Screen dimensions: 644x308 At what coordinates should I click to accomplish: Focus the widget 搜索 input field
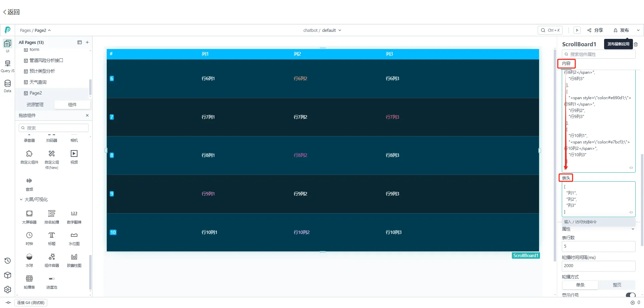coord(54,128)
